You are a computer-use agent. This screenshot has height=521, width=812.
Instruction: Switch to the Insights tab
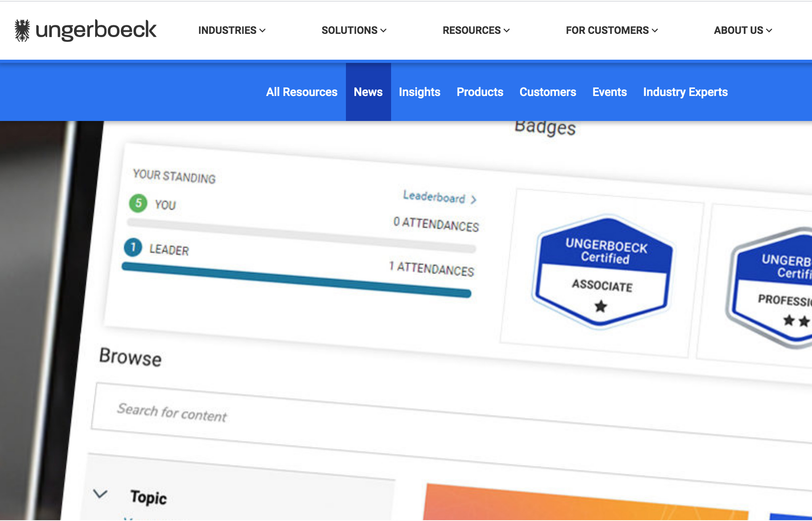point(419,92)
